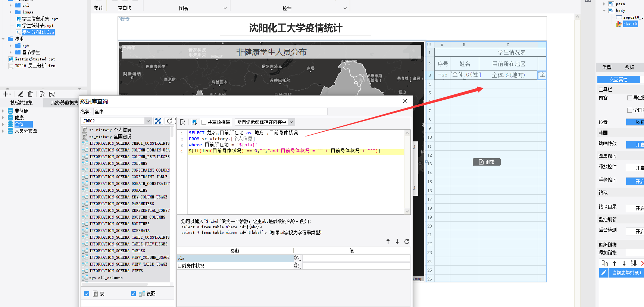Toggle 动画特效 开启 button
This screenshot has height=307, width=644.
click(635, 145)
